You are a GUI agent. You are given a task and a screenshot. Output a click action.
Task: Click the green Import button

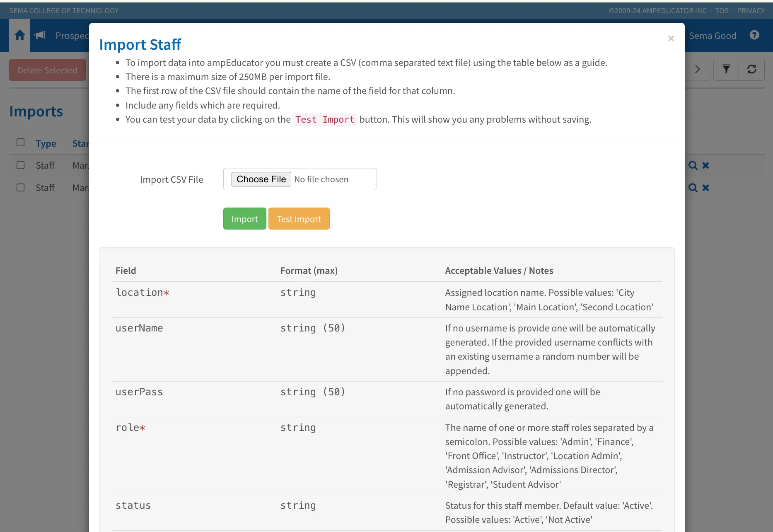[244, 218]
